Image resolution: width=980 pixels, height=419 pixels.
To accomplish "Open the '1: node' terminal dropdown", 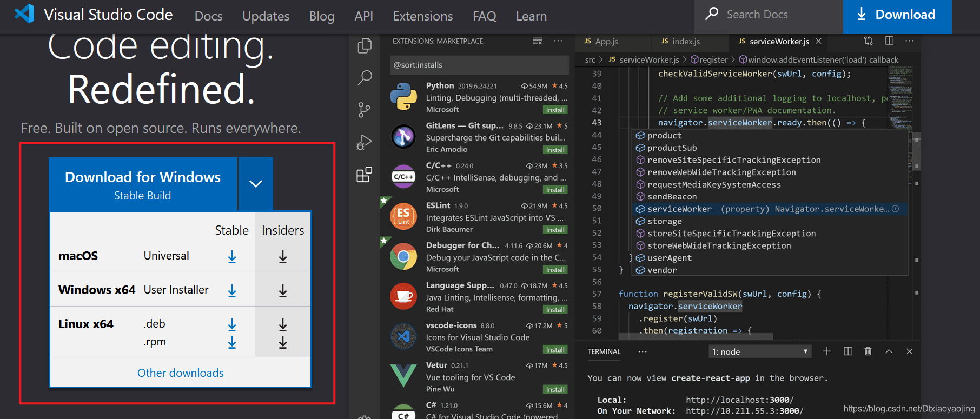I will [760, 352].
